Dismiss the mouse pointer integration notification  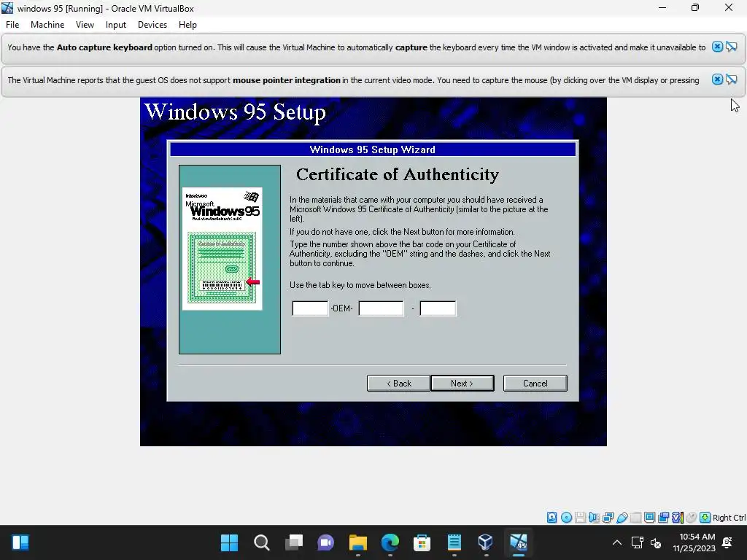[x=717, y=79]
